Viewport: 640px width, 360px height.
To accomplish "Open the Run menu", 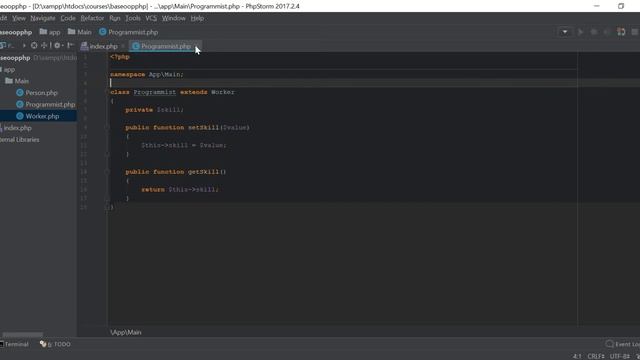I will coord(115,18).
